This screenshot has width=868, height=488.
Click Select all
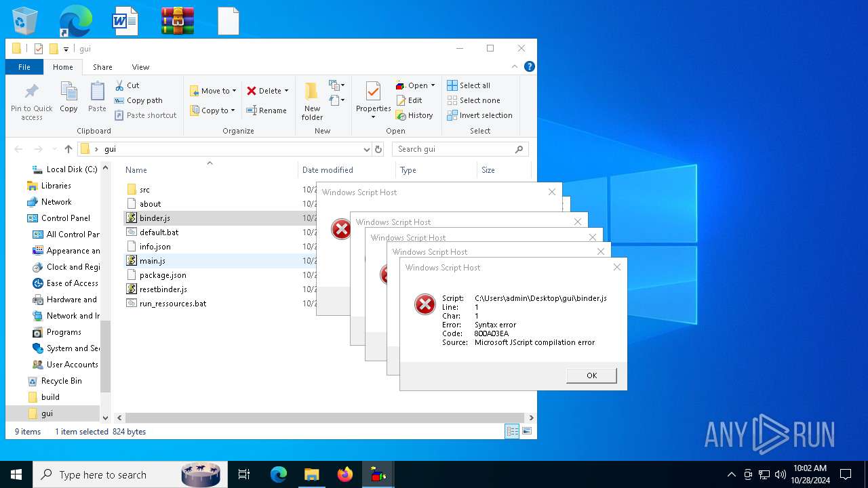[x=469, y=85]
